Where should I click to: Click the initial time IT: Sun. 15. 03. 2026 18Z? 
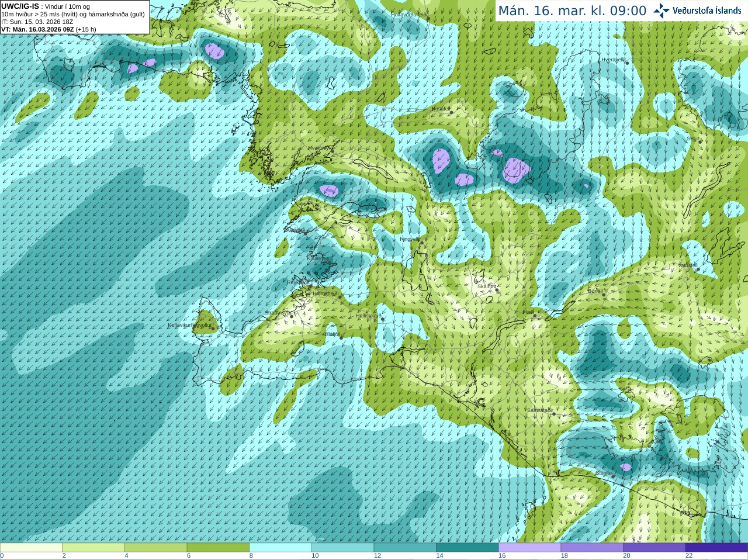tap(37, 22)
